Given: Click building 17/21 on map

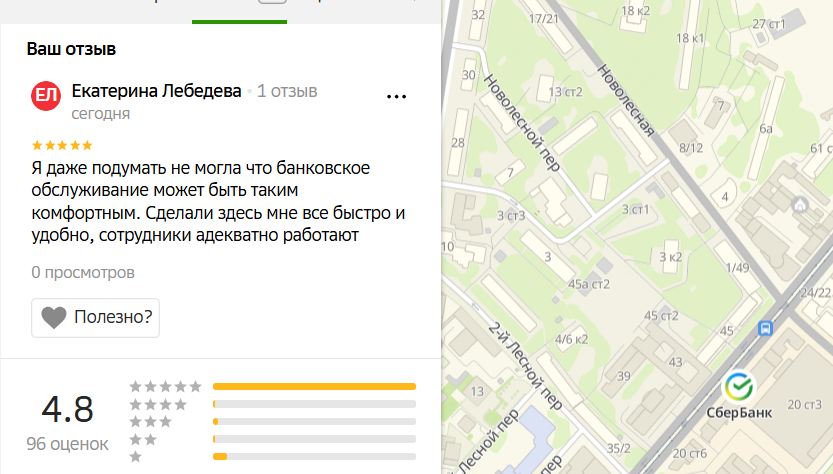Looking at the screenshot, I should pos(544,19).
